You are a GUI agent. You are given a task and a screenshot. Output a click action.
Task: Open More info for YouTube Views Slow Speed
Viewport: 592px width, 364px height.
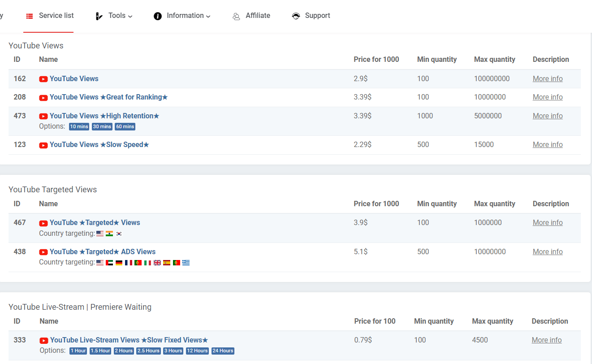(548, 144)
